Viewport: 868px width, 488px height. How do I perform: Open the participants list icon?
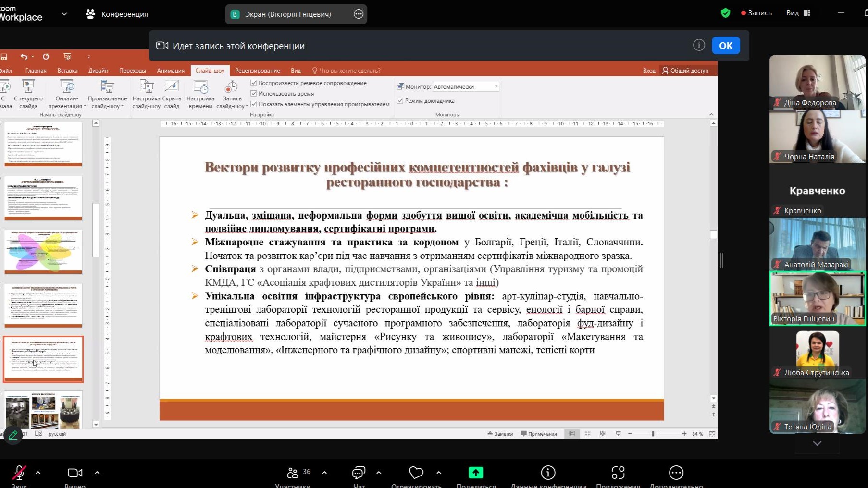pos(293,473)
